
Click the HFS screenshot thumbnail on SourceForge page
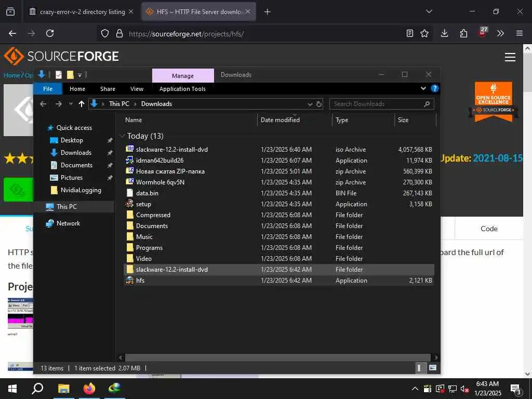(20, 313)
